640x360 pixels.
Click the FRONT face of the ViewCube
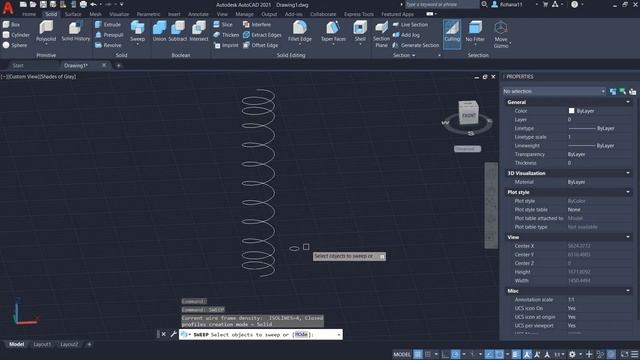pyautogui.click(x=468, y=116)
